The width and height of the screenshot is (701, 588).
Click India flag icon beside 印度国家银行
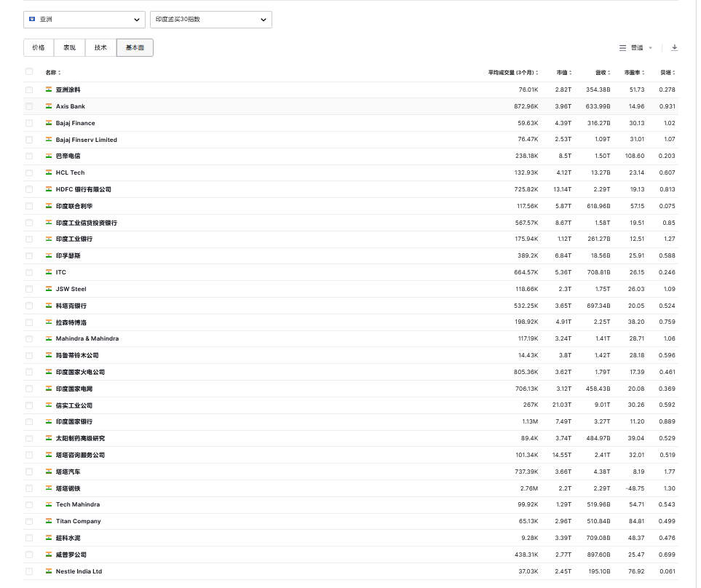49,421
